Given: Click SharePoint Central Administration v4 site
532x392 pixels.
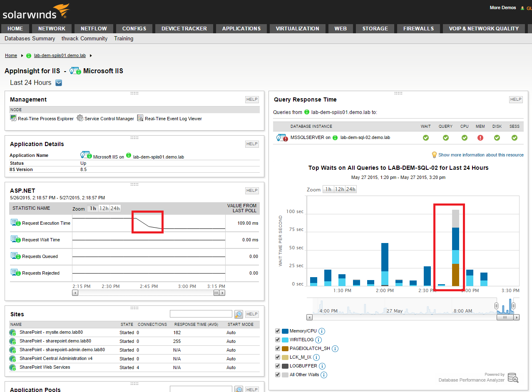Looking at the screenshot, I should pyautogui.click(x=56, y=358).
